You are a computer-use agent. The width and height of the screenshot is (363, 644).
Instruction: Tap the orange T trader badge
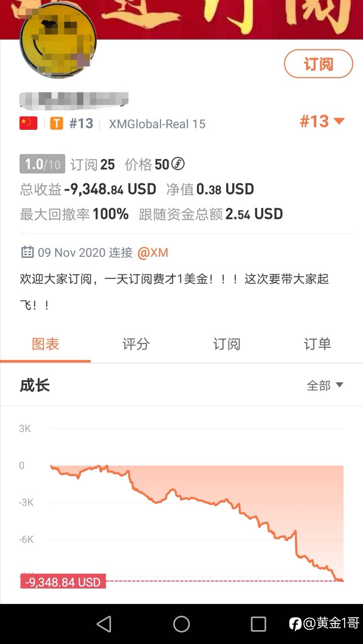click(x=56, y=123)
